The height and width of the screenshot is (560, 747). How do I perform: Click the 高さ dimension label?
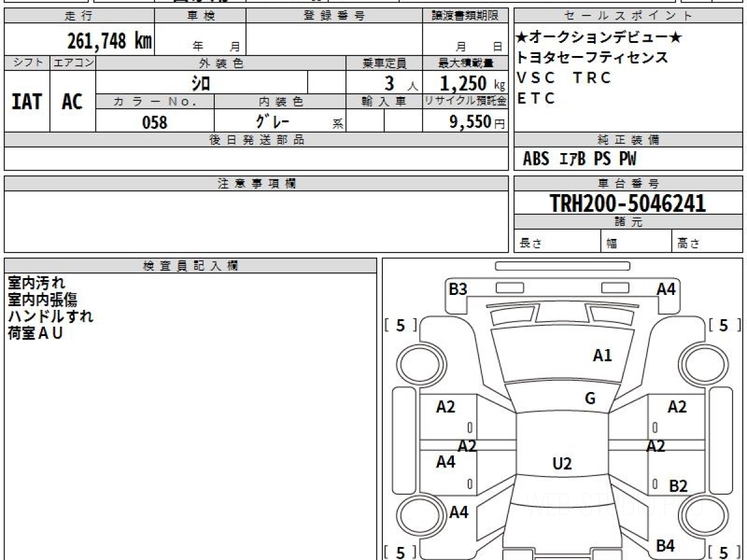[x=689, y=244]
